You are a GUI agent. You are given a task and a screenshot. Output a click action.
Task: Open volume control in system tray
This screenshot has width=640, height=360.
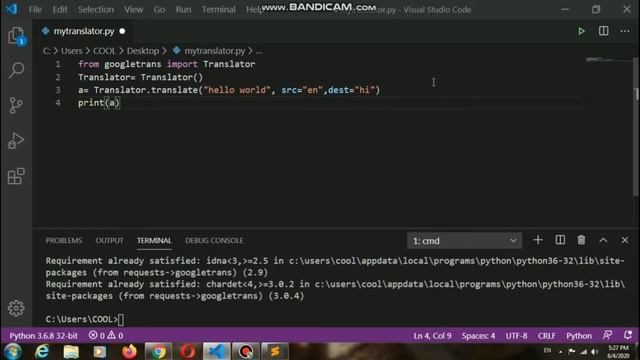[595, 351]
